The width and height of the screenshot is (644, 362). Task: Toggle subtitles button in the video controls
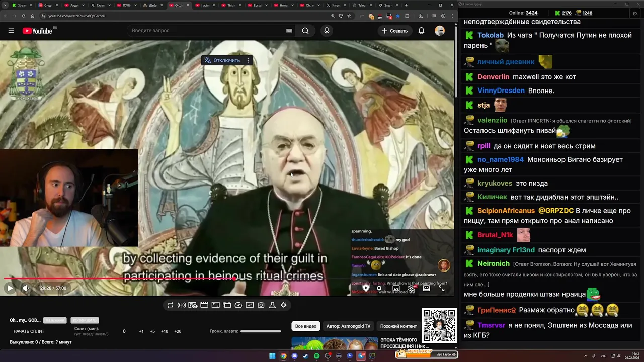(x=396, y=288)
